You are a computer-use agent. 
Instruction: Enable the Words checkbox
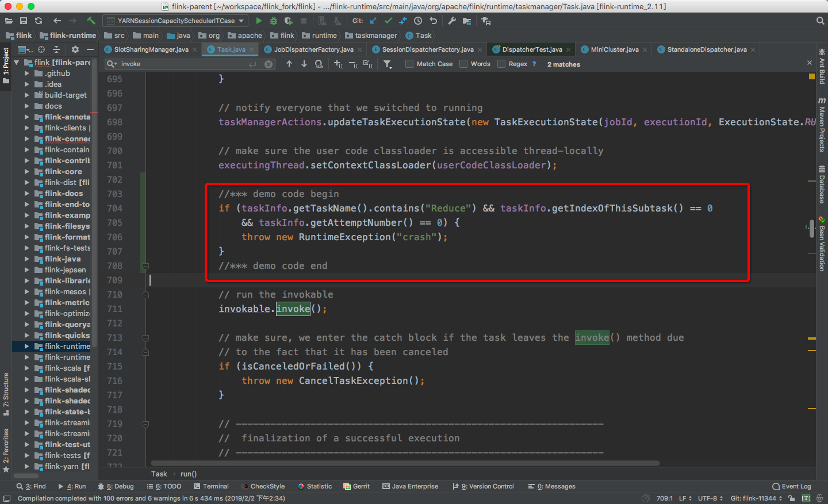[x=463, y=64]
